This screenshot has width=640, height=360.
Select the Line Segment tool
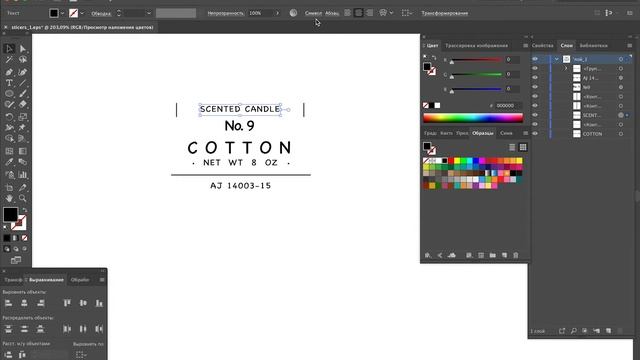23,83
